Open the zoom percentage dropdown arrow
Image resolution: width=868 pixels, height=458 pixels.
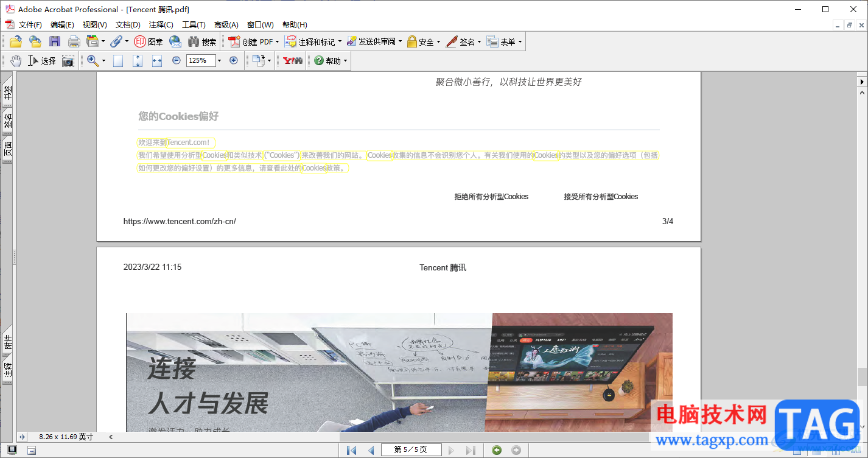click(220, 60)
